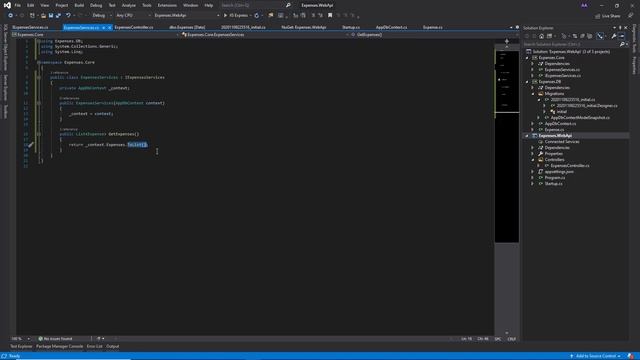Viewport: 640px width, 360px height.
Task: Open the Error List tab
Action: tap(94, 347)
